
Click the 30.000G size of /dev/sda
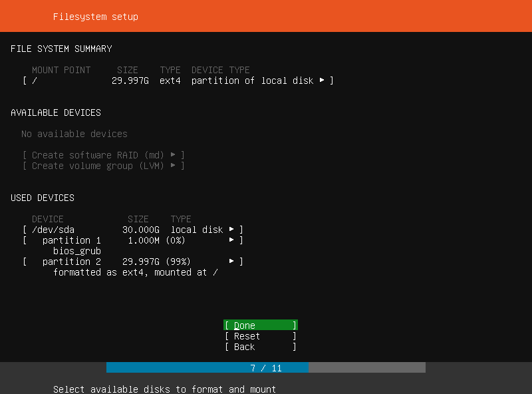(141, 230)
